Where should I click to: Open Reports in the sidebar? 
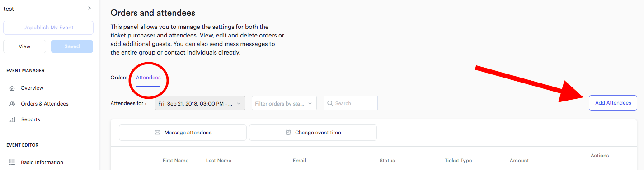[30, 119]
